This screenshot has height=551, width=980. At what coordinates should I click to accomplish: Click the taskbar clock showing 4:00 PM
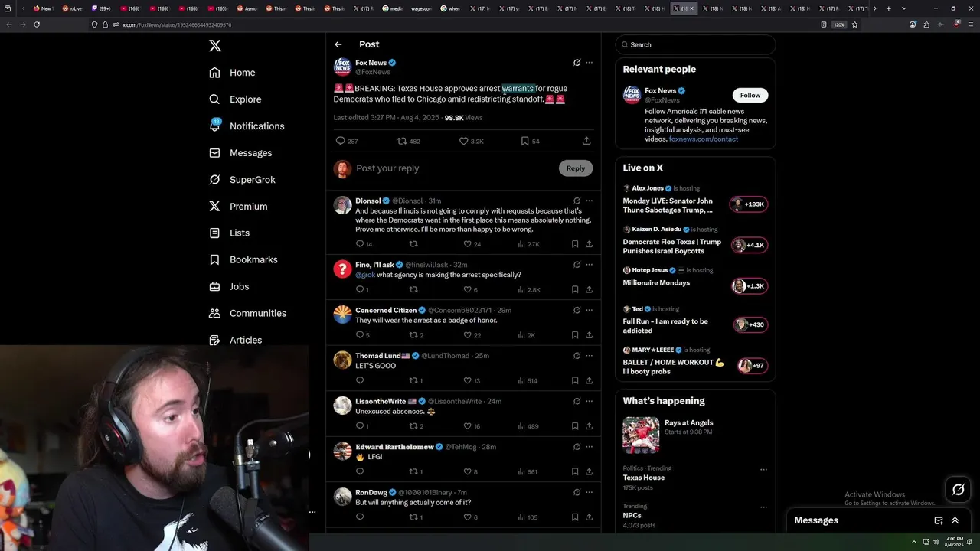pyautogui.click(x=955, y=542)
